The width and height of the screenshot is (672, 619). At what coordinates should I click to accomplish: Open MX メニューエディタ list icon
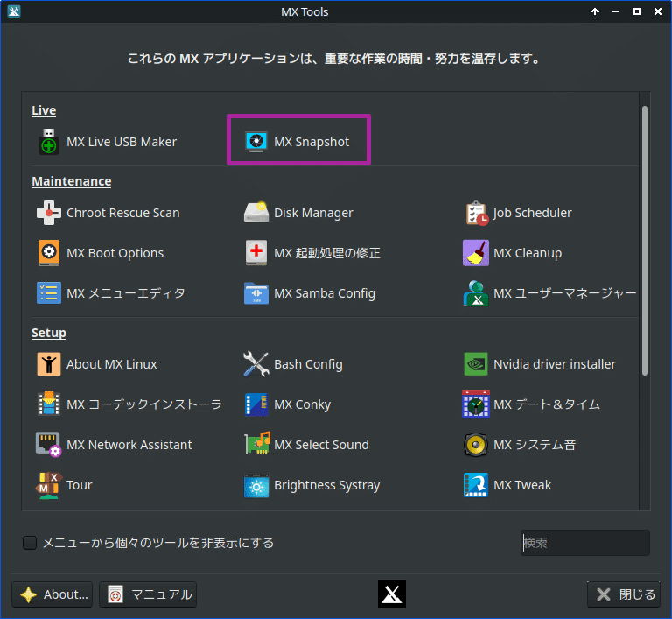(x=49, y=293)
